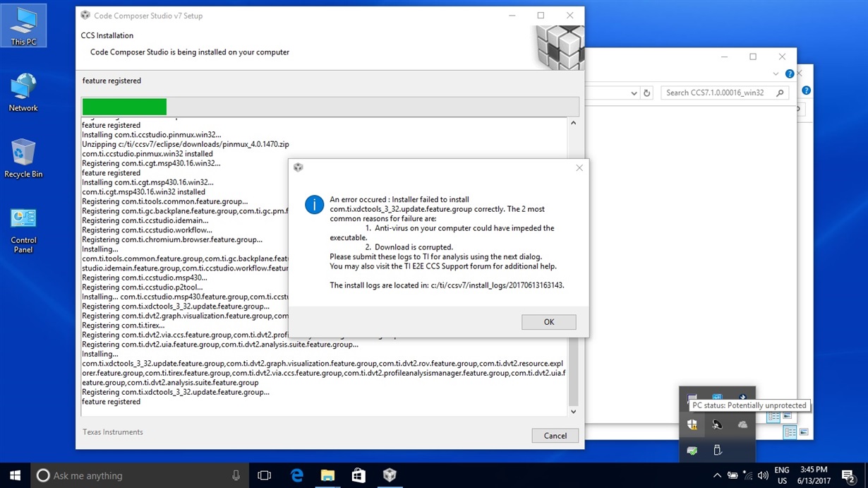Screen dimensions: 868x488
Task: Open Task View from the taskbar
Action: point(264,475)
